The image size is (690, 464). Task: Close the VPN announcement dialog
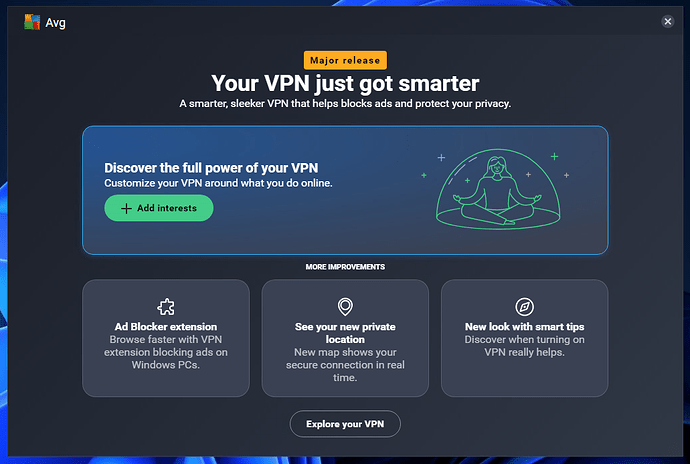[x=668, y=21]
